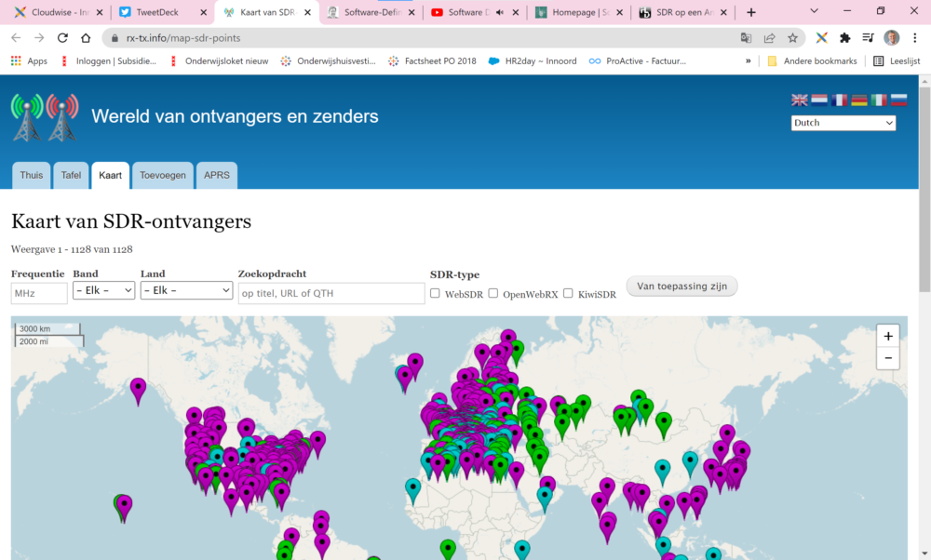Open the APRS tab
The height and width of the screenshot is (560, 931).
point(217,175)
